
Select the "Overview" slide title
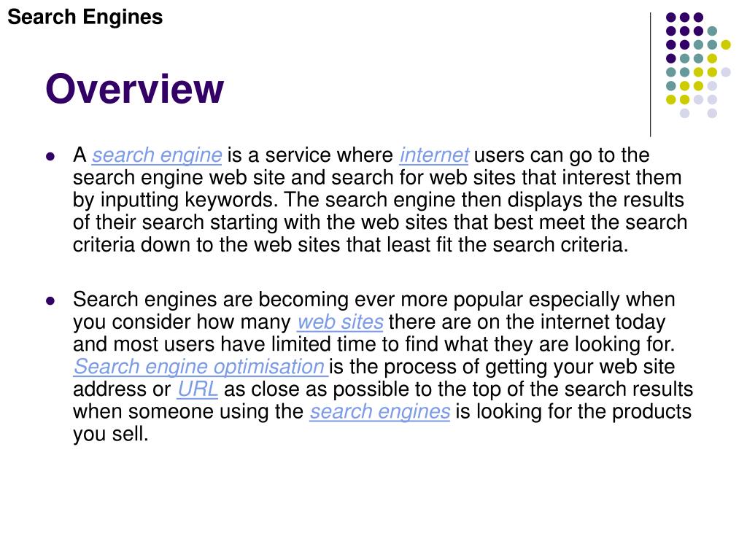click(134, 88)
